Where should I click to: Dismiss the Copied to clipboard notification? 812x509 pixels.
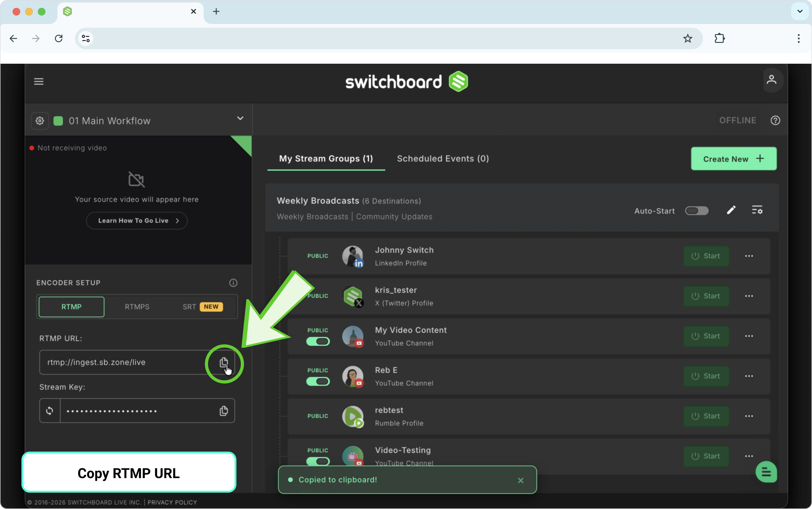521,480
